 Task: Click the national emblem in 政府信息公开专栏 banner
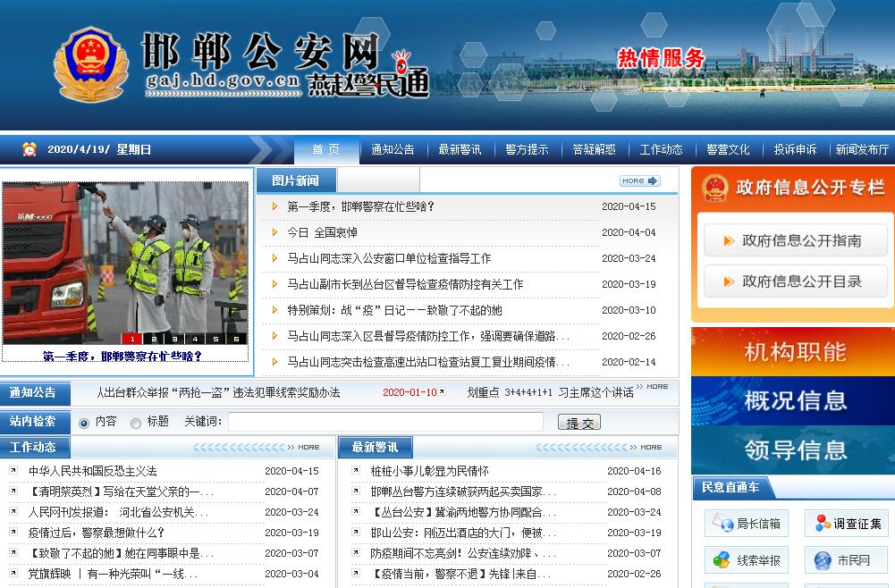tap(715, 188)
